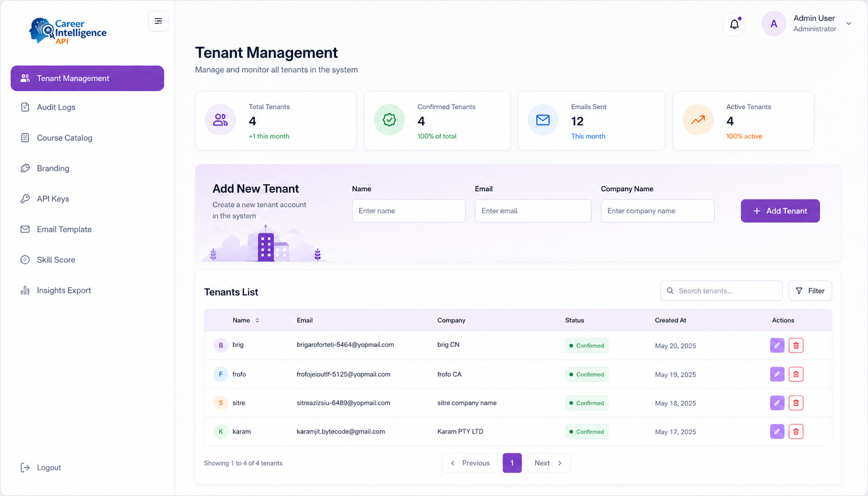Sort tenants by the Name column arrow
This screenshot has height=496, width=868.
[x=257, y=320]
